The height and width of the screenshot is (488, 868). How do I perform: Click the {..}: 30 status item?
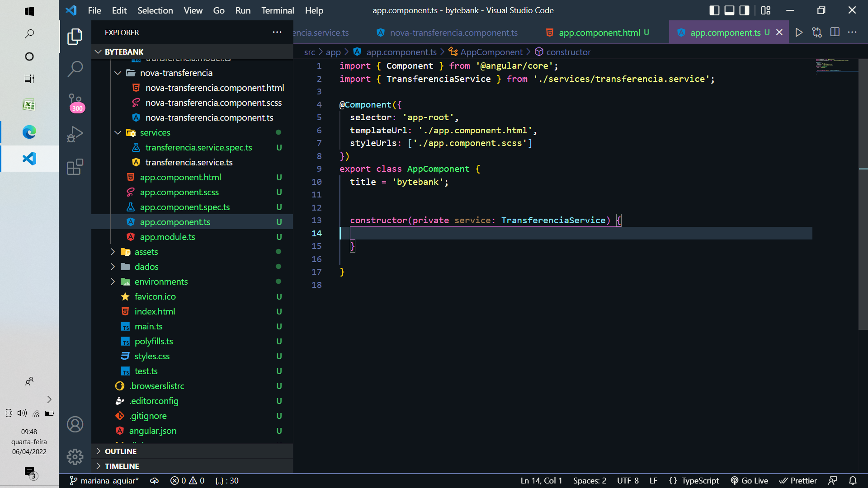click(227, 481)
